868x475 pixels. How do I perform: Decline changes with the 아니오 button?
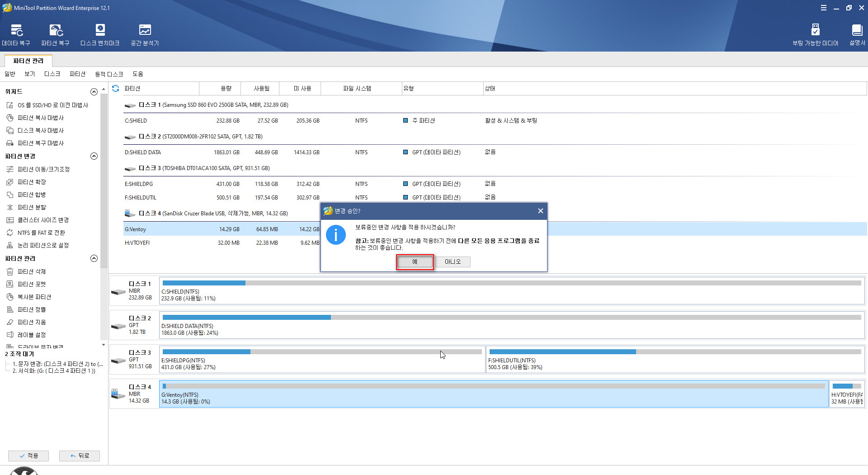coord(453,262)
